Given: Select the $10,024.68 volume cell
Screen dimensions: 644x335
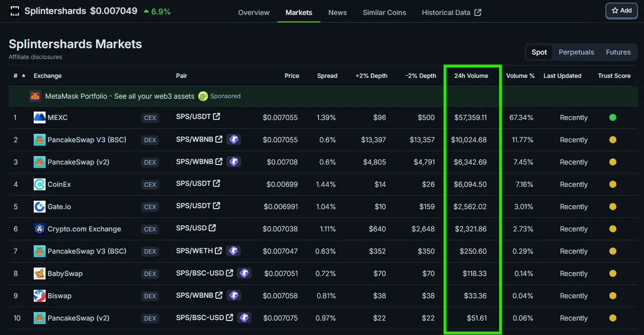Looking at the screenshot, I should point(469,140).
